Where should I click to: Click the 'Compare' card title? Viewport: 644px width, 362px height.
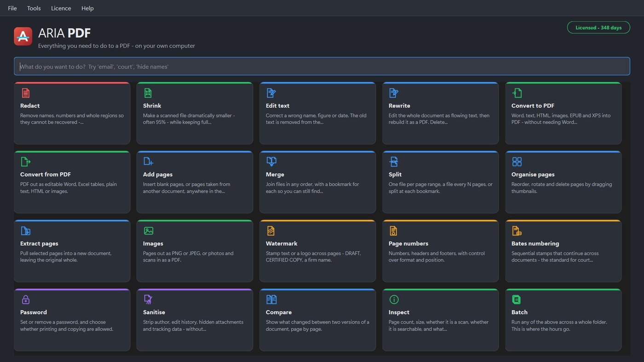[x=279, y=312]
